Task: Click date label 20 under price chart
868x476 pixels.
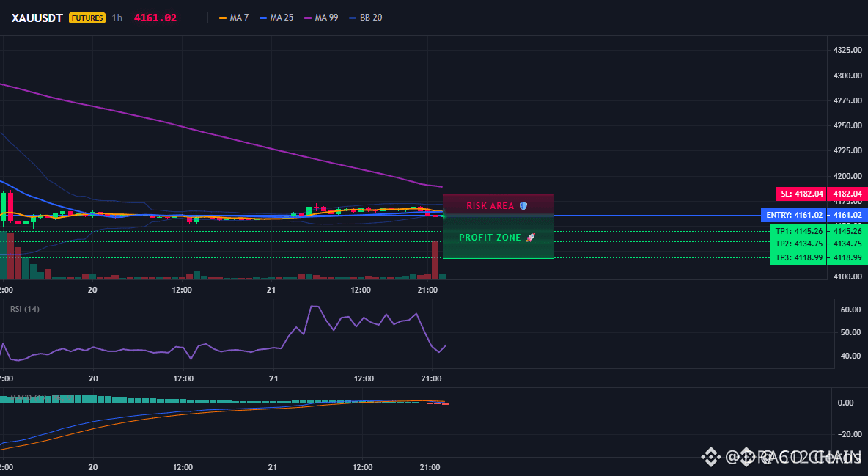Action: pyautogui.click(x=92, y=290)
